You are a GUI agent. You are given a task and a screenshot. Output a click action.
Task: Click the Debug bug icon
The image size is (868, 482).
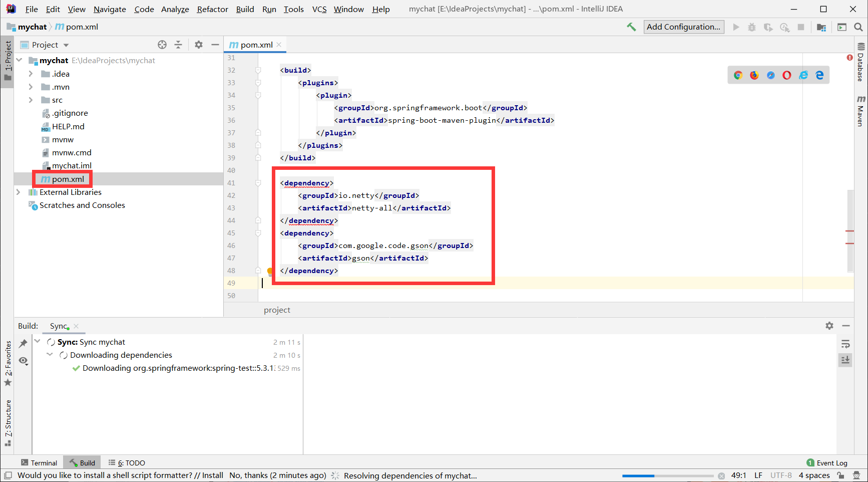coord(752,27)
